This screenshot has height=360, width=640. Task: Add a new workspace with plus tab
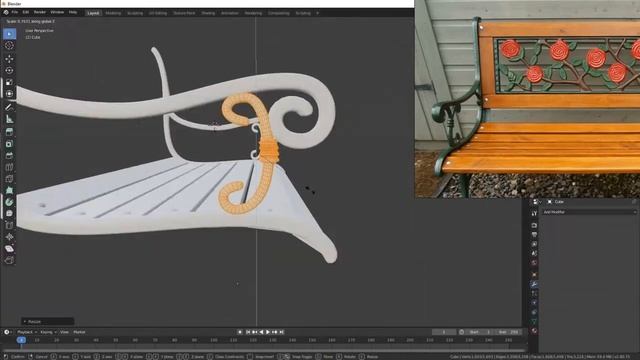click(318, 13)
